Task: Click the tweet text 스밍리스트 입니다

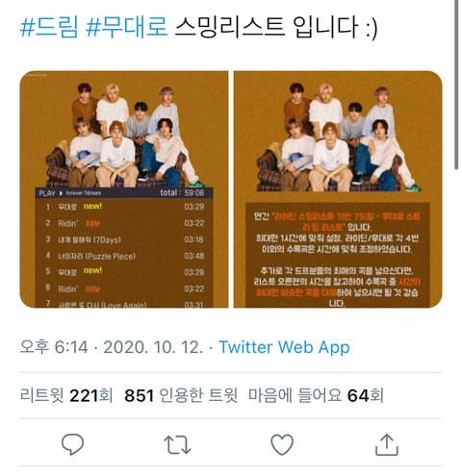Action: (276, 27)
